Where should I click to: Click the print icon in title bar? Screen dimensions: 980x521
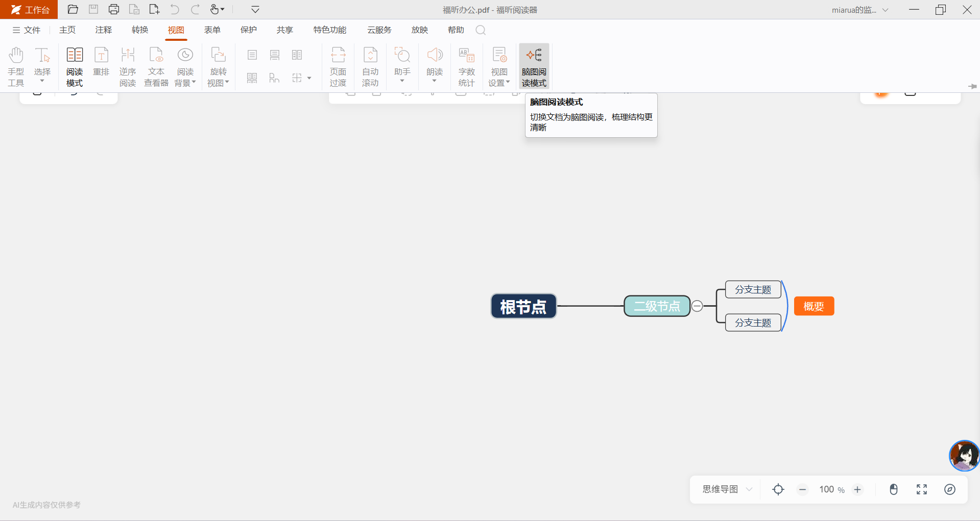coord(114,10)
